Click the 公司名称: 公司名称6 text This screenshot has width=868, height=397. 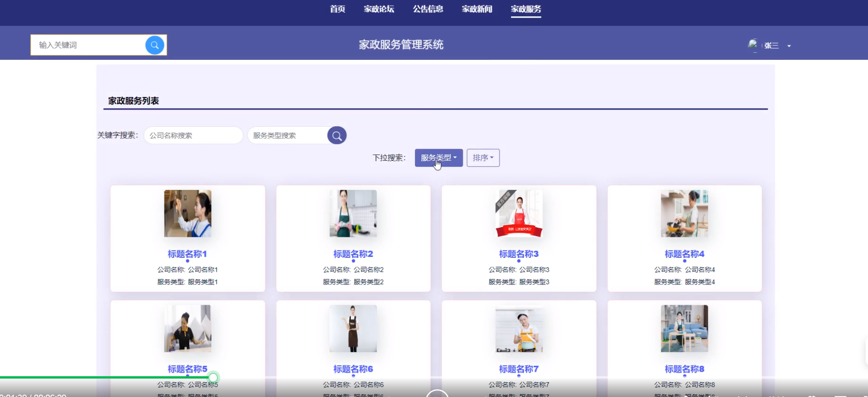point(353,385)
